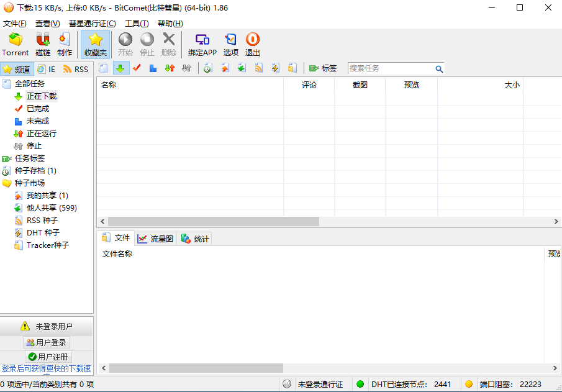
Task: Click the make torrent (制作) icon
Action: click(x=65, y=44)
